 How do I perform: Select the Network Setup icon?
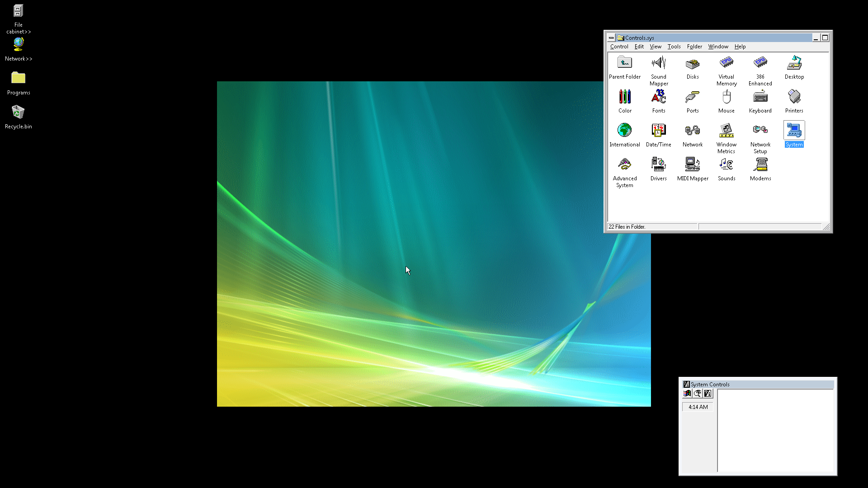pyautogui.click(x=760, y=130)
